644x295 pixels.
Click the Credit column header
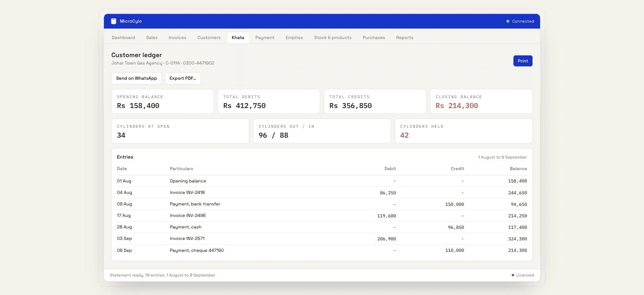(x=457, y=169)
